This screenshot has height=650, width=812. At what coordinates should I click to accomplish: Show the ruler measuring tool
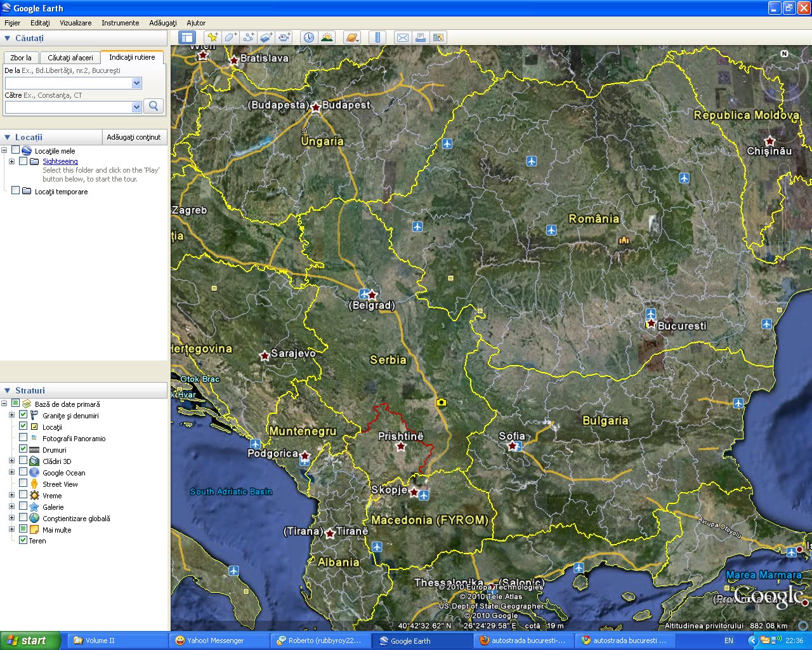tap(377, 37)
